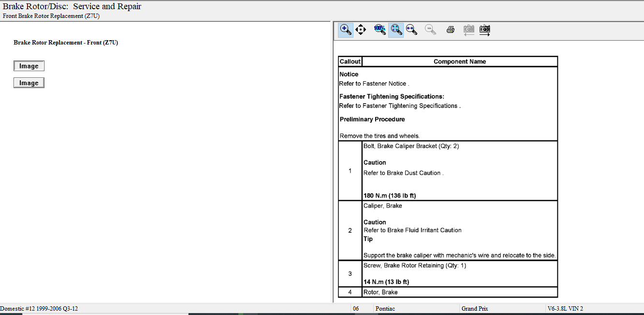Click the '14 N.m (13 lb ft)' torque value
644x315 pixels.
point(386,282)
